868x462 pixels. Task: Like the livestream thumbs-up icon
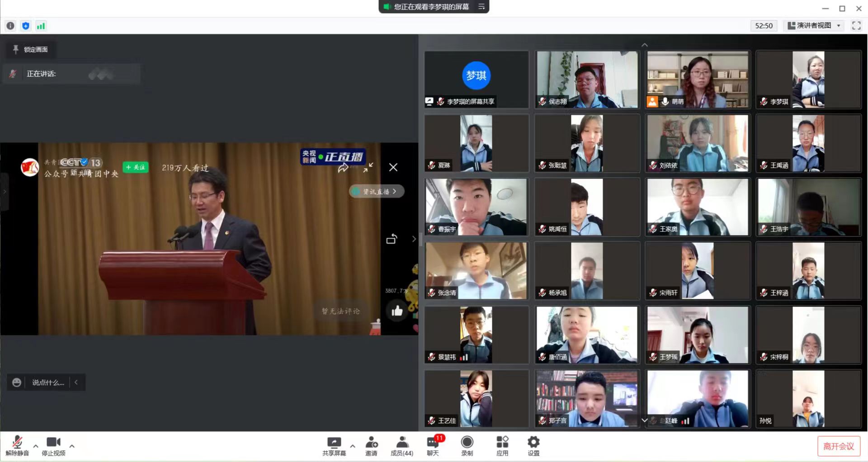(397, 311)
